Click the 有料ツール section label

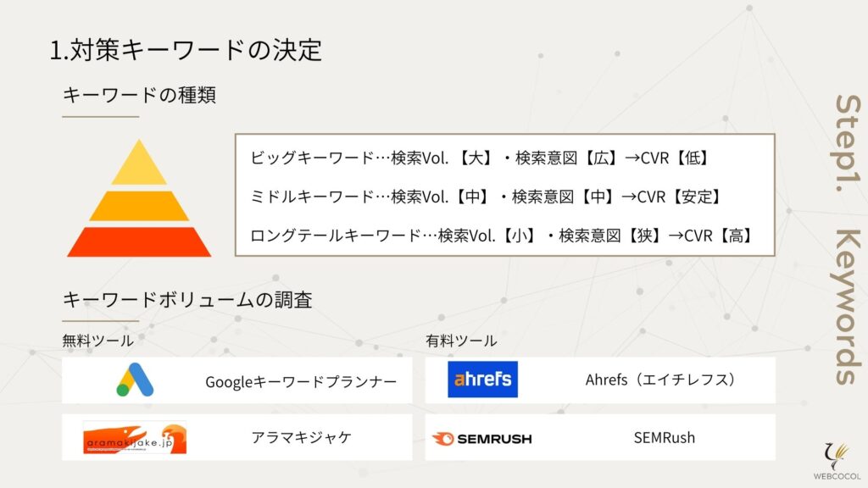(x=461, y=341)
